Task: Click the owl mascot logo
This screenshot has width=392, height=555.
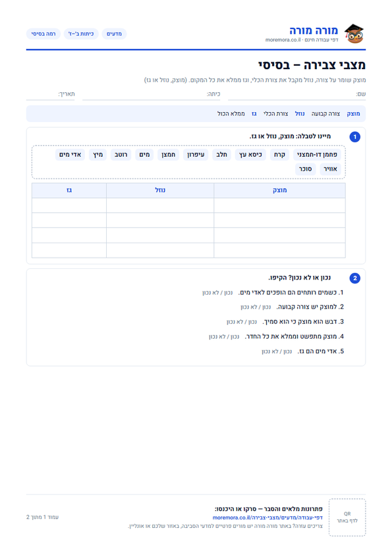Action: click(x=354, y=34)
